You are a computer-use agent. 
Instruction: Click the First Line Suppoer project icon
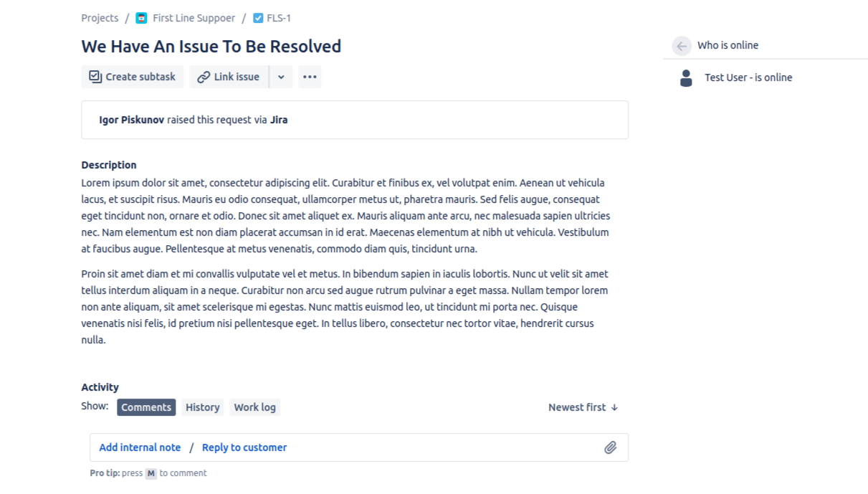point(141,18)
